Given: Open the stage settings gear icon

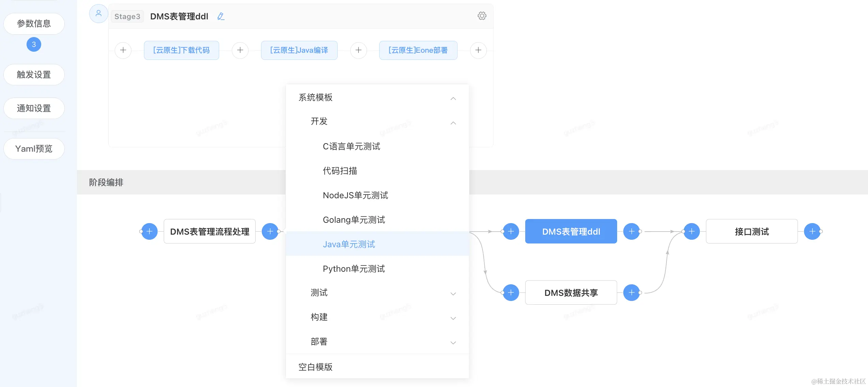Looking at the screenshot, I should point(482,16).
